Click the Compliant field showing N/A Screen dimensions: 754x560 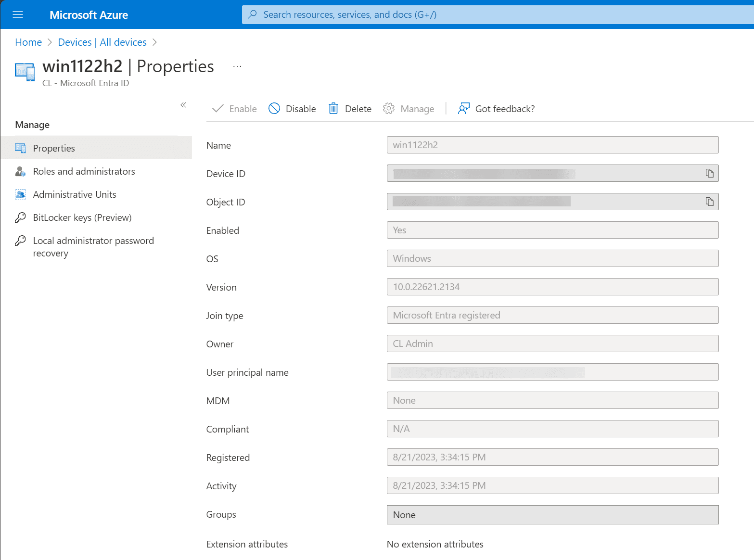(x=552, y=429)
